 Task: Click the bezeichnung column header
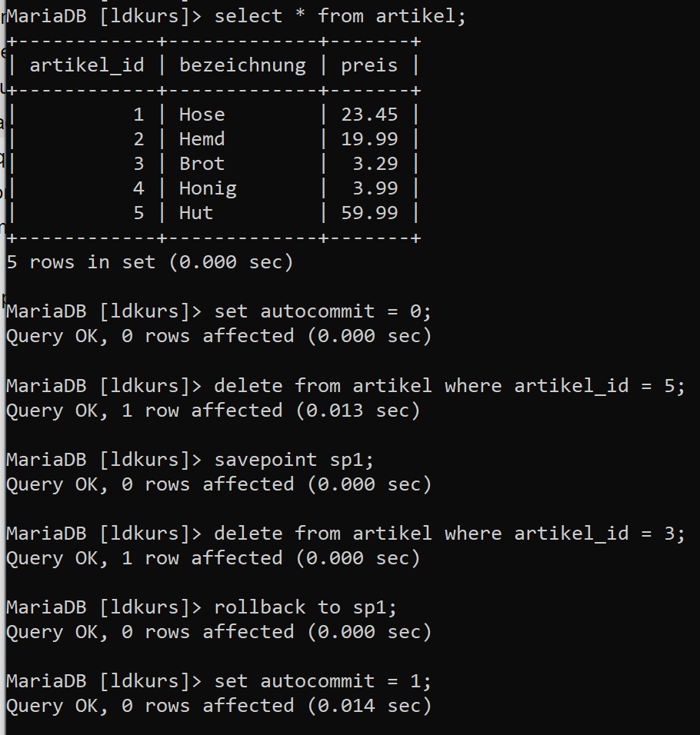coord(242,65)
